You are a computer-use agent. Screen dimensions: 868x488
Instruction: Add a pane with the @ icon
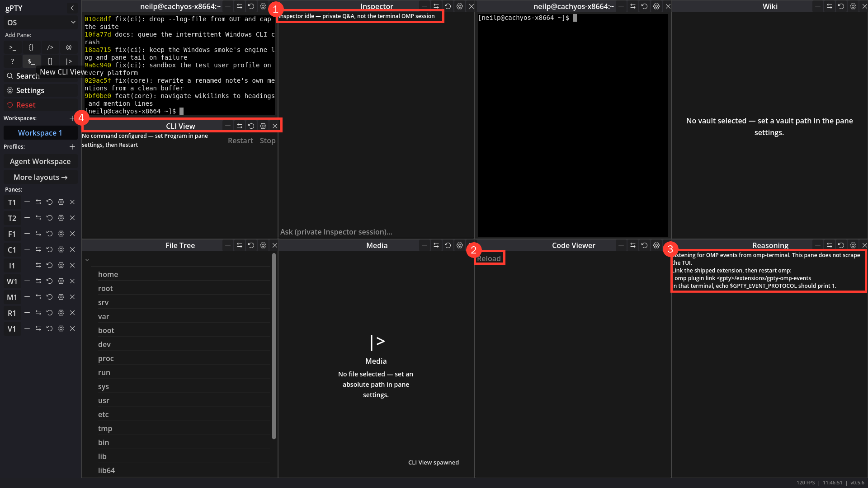tap(69, 47)
